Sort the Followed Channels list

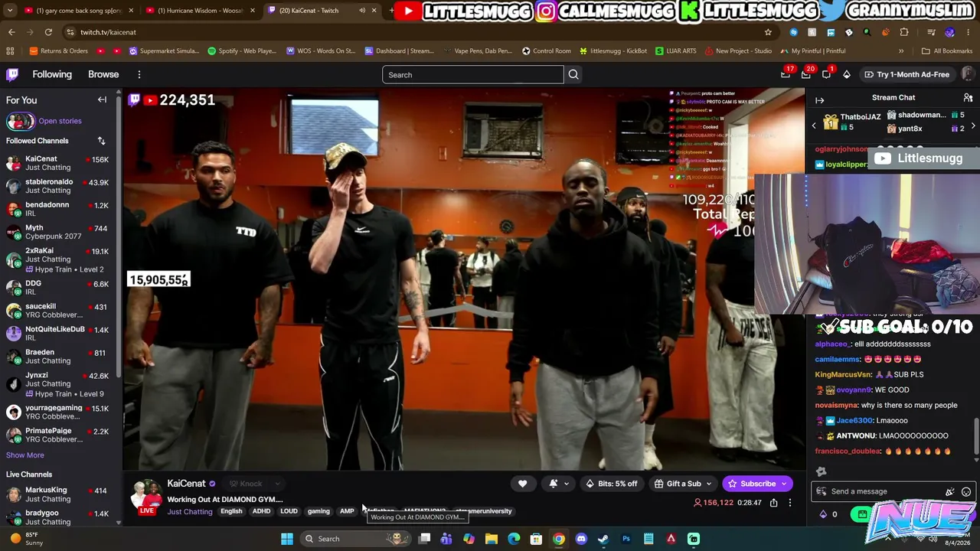(101, 141)
